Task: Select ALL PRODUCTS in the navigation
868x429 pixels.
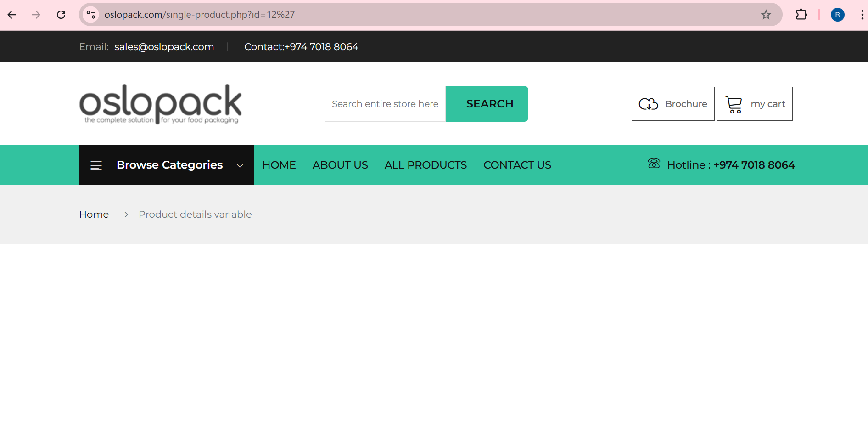Action: click(x=426, y=165)
